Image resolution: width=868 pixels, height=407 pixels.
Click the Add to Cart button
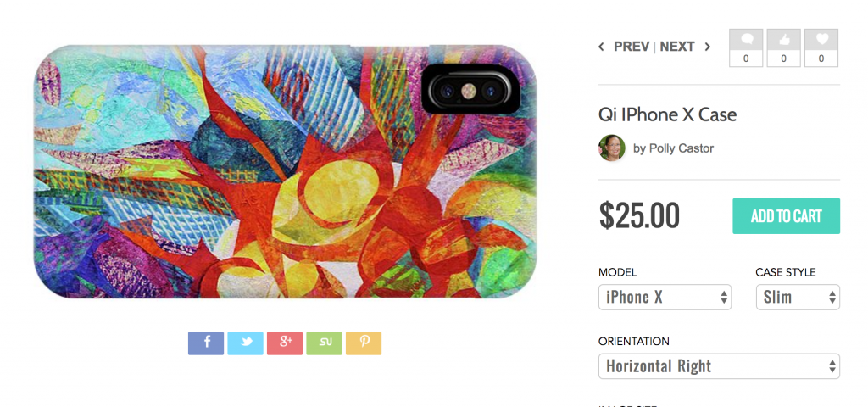pos(786,216)
